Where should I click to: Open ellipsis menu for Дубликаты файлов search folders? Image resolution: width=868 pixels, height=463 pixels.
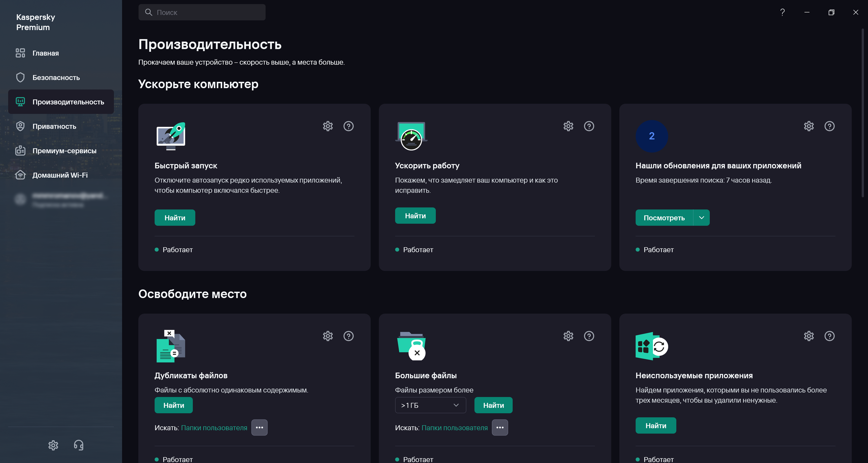point(259,427)
